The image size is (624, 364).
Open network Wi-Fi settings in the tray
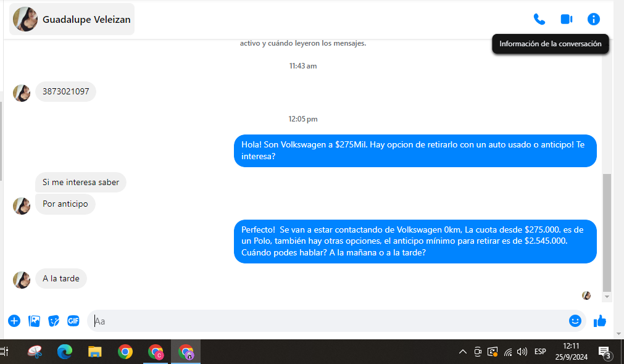508,352
